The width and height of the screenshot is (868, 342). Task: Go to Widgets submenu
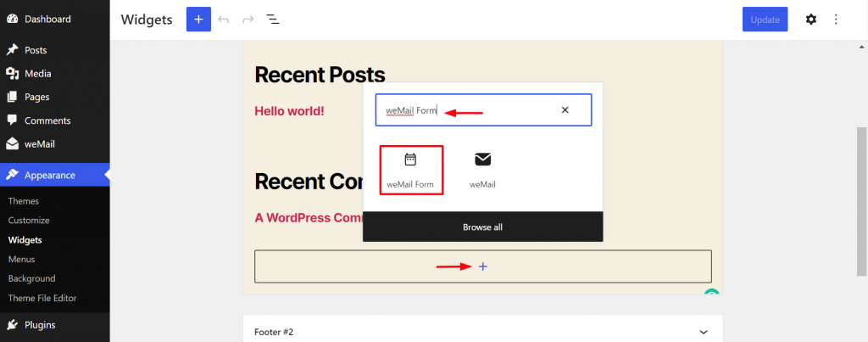pyautogui.click(x=25, y=240)
